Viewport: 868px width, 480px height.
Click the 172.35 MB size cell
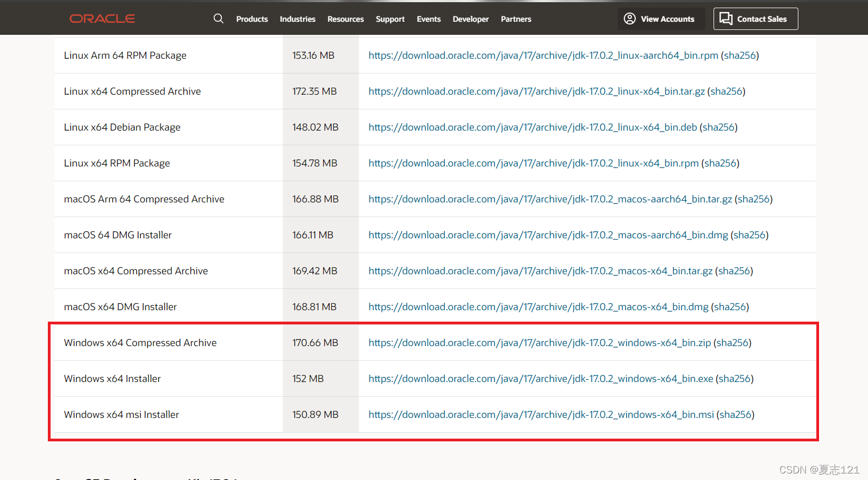coord(321,91)
